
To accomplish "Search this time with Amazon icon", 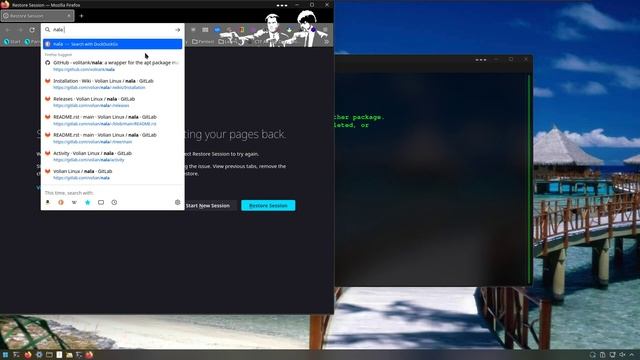I will (x=48, y=202).
